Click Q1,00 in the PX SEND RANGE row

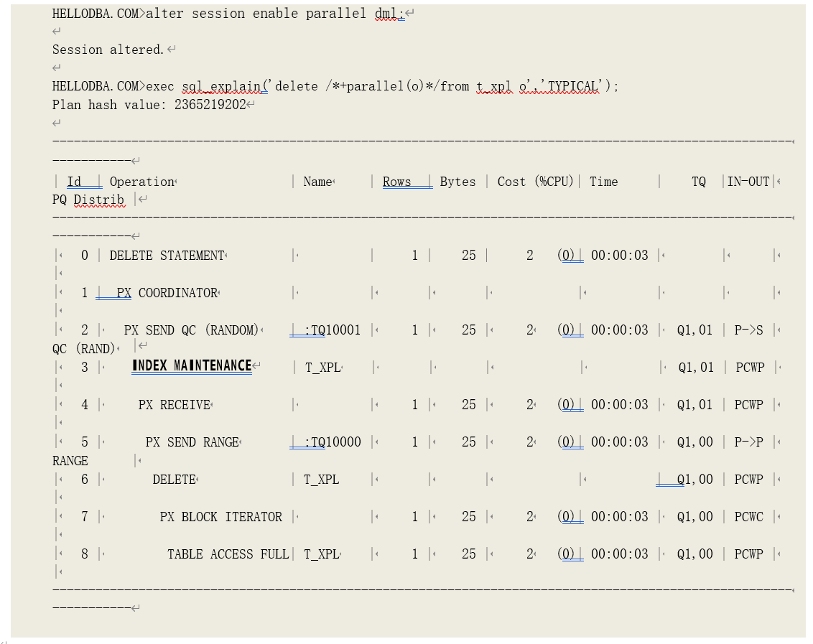tap(694, 442)
